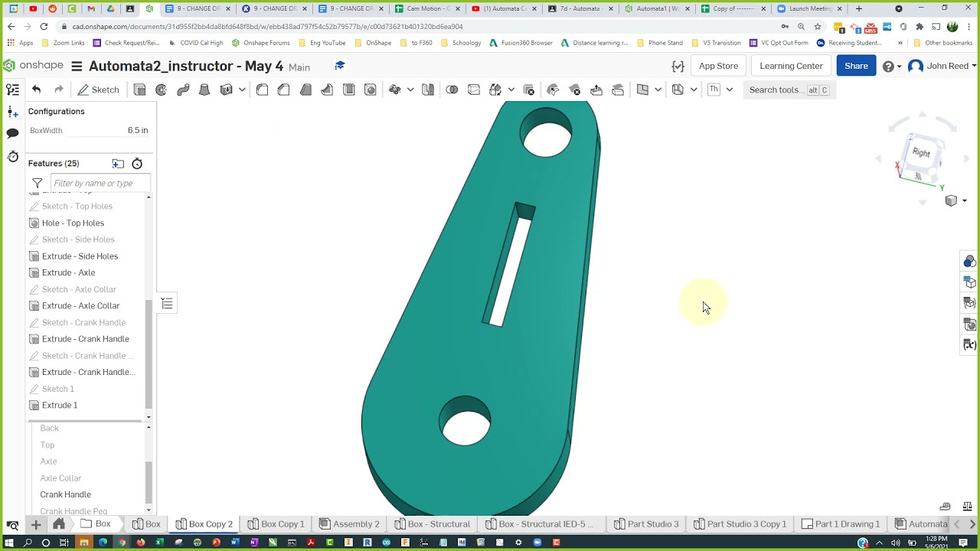This screenshot has height=551, width=980.
Task: Select the Boolean tool icon
Action: pyautogui.click(x=452, y=90)
